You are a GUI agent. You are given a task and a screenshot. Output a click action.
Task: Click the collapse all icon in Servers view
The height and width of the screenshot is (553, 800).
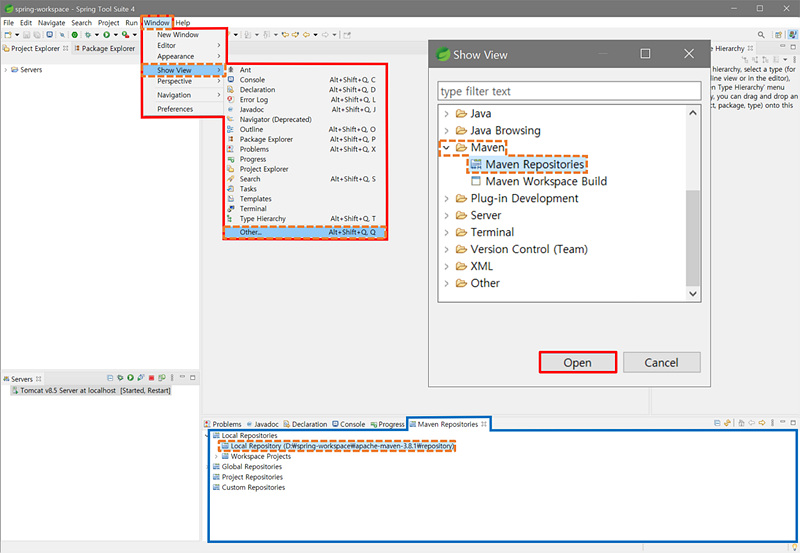tap(110, 378)
